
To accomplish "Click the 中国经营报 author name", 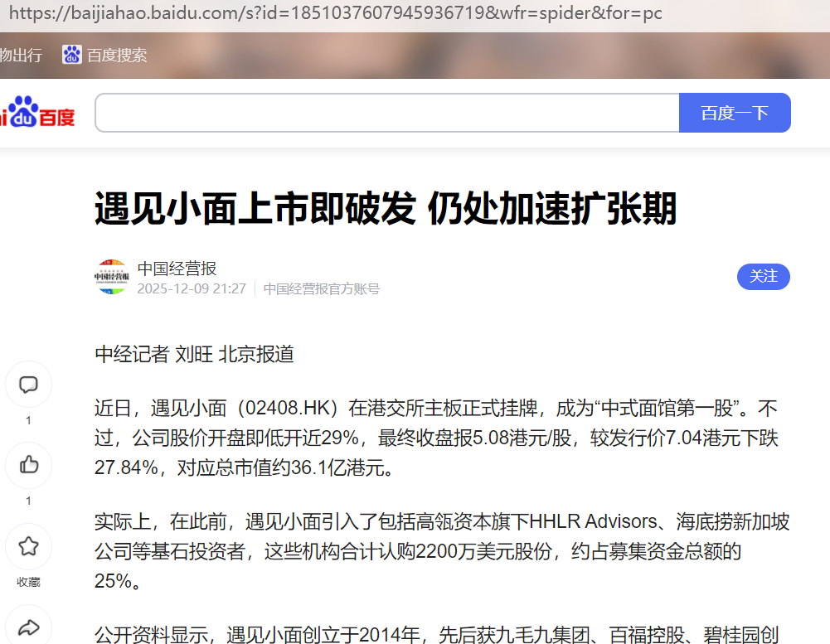I will (x=177, y=269).
